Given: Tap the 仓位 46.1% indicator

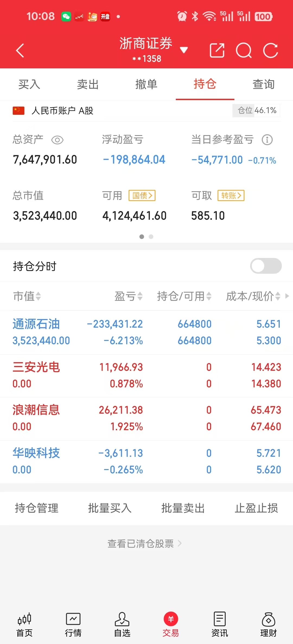Looking at the screenshot, I should [256, 110].
